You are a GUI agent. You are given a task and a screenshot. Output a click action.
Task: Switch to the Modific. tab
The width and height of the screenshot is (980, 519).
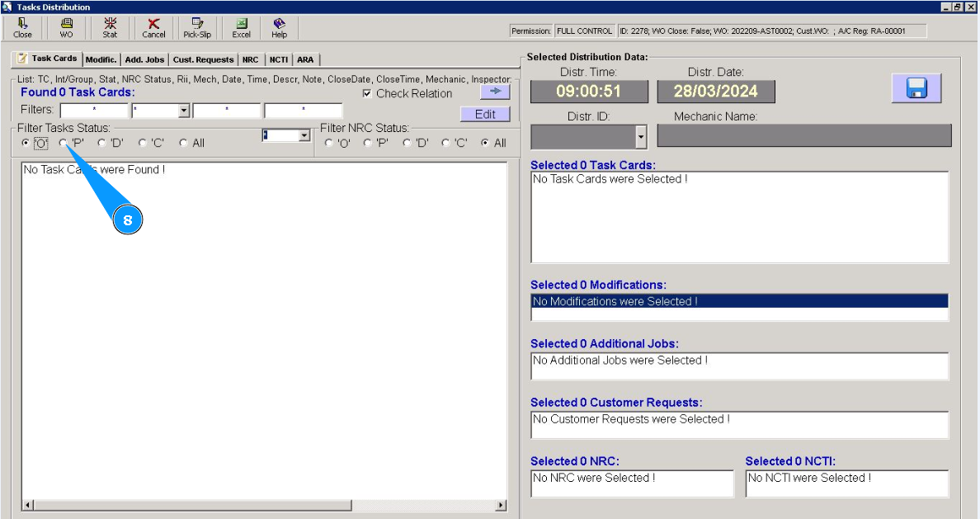[x=101, y=60]
